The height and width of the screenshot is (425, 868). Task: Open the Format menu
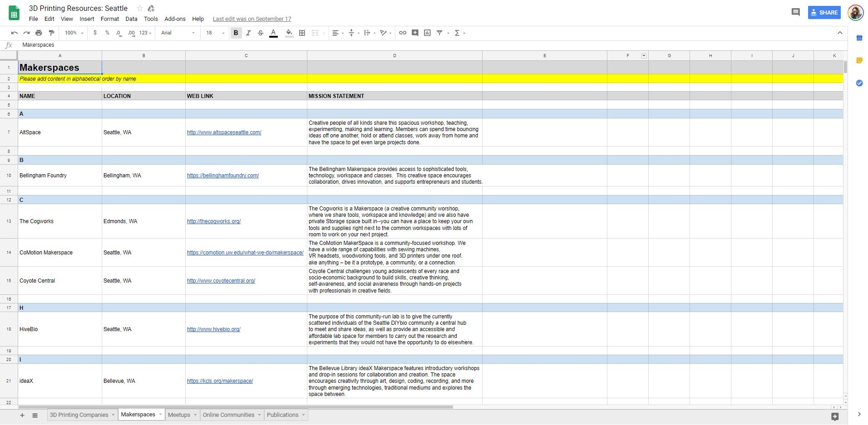coord(109,19)
